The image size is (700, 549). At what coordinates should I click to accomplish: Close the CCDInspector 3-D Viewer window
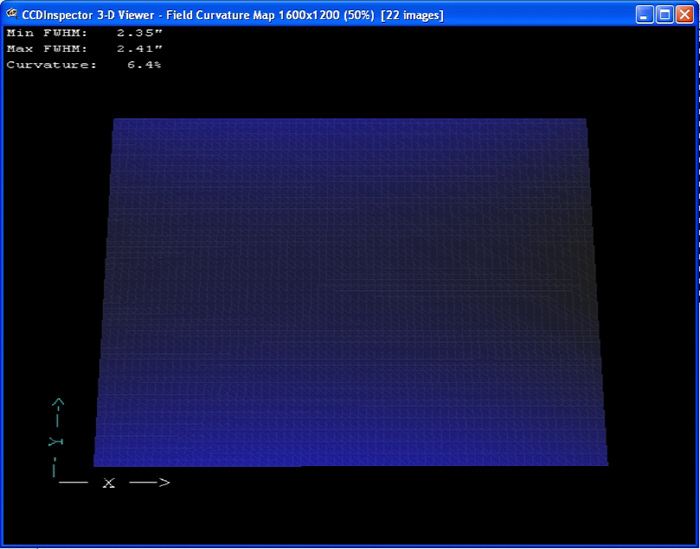pos(685,15)
